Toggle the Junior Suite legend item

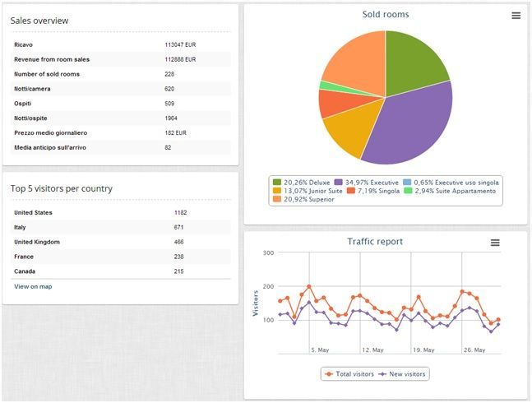tap(308, 191)
